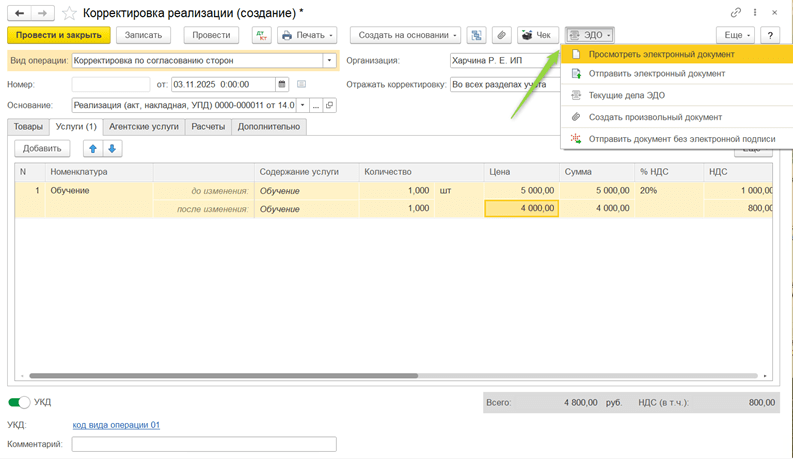Click the paperclip attachments icon in the toolbar
The width and height of the screenshot is (793, 459).
pyautogui.click(x=502, y=35)
